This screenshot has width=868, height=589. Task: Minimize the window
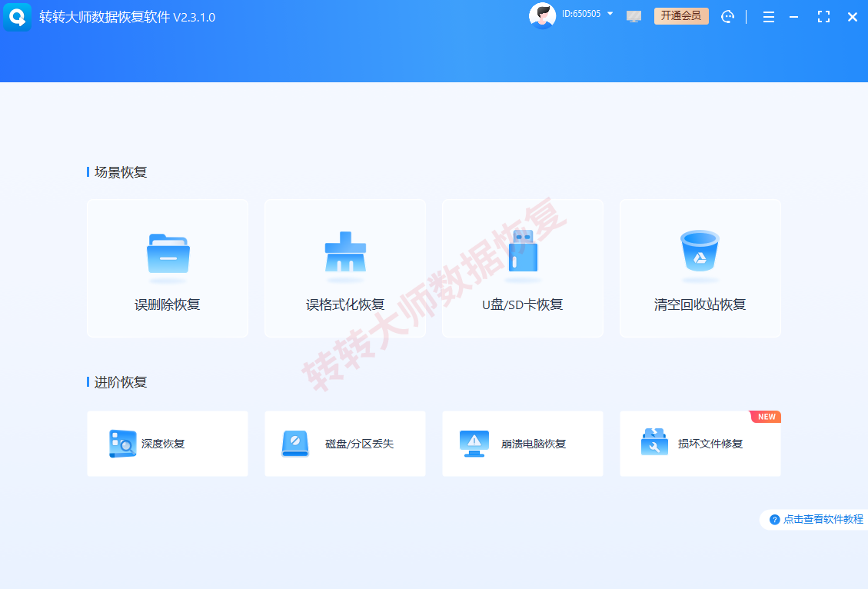pyautogui.click(x=794, y=17)
